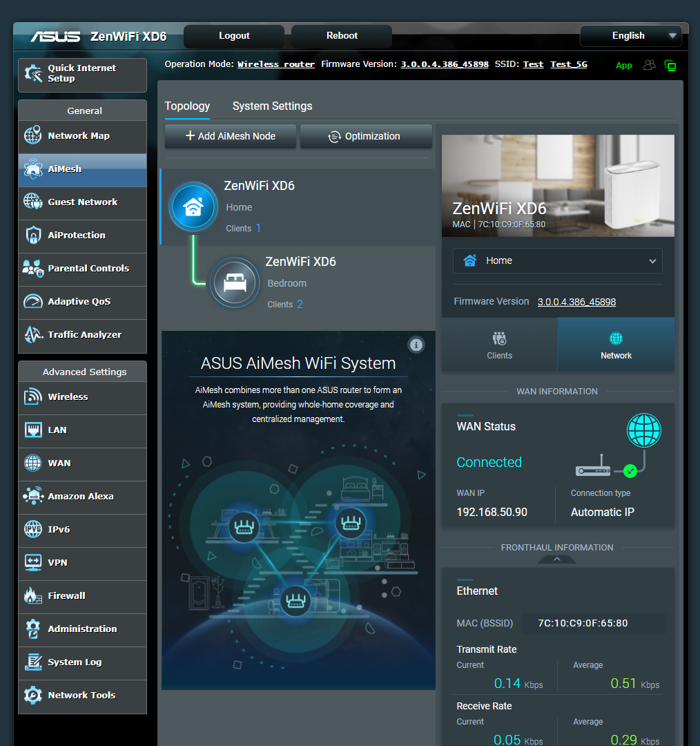The height and width of the screenshot is (746, 700).
Task: Click the AiProtection shield icon
Action: 33,235
